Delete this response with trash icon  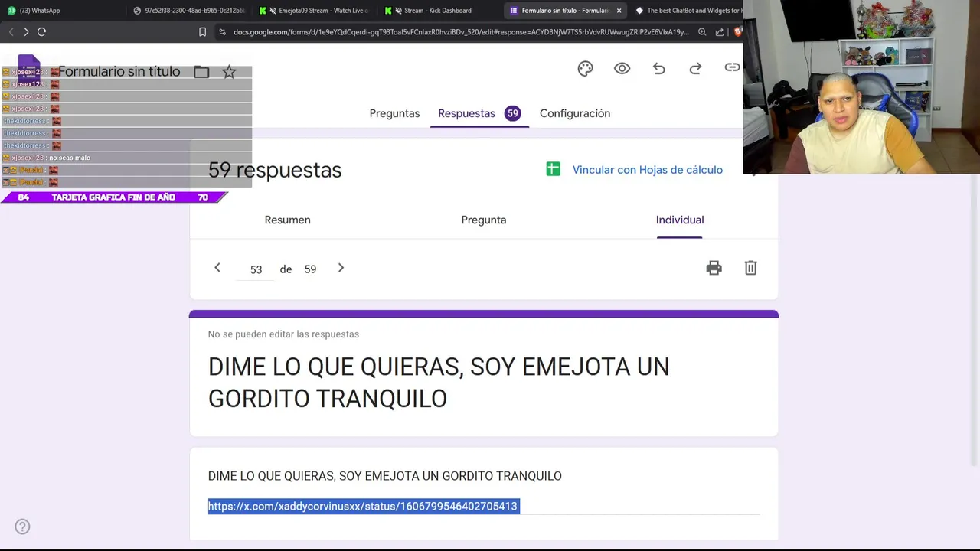751,268
